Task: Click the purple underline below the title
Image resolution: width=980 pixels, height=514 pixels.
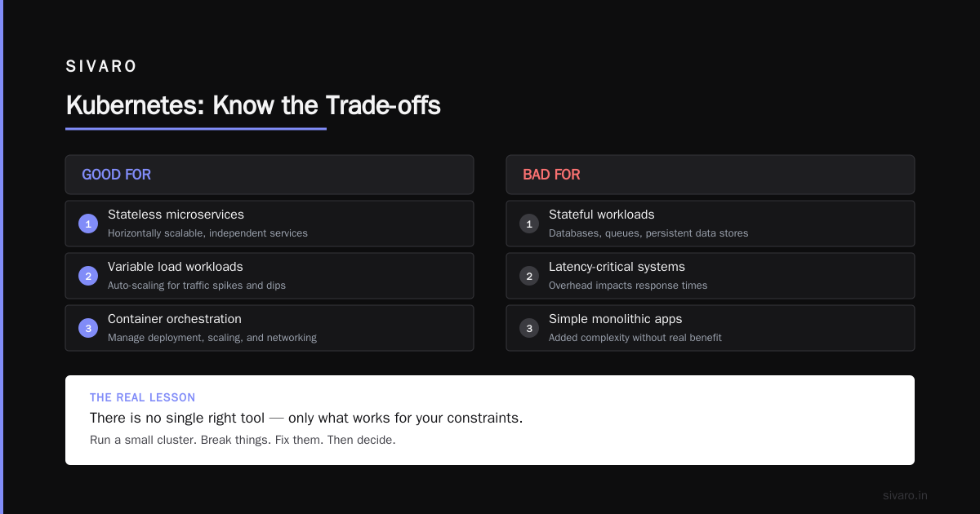Action: pos(196,128)
